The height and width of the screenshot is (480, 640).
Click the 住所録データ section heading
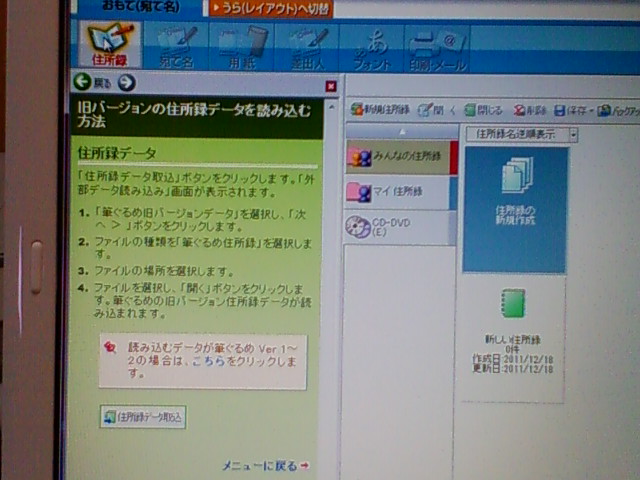point(117,153)
